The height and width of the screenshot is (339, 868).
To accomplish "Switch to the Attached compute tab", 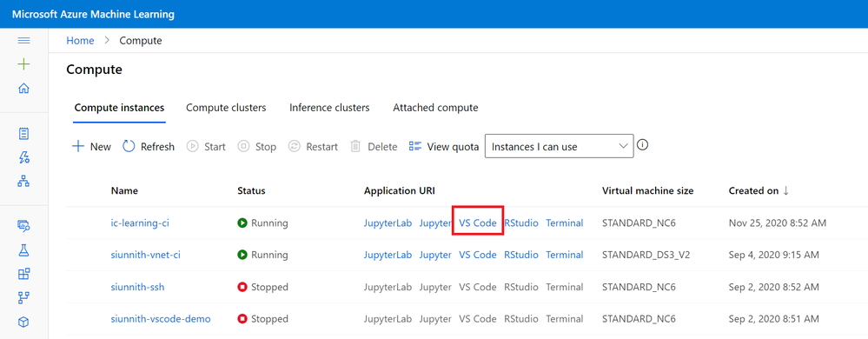I will coord(435,108).
